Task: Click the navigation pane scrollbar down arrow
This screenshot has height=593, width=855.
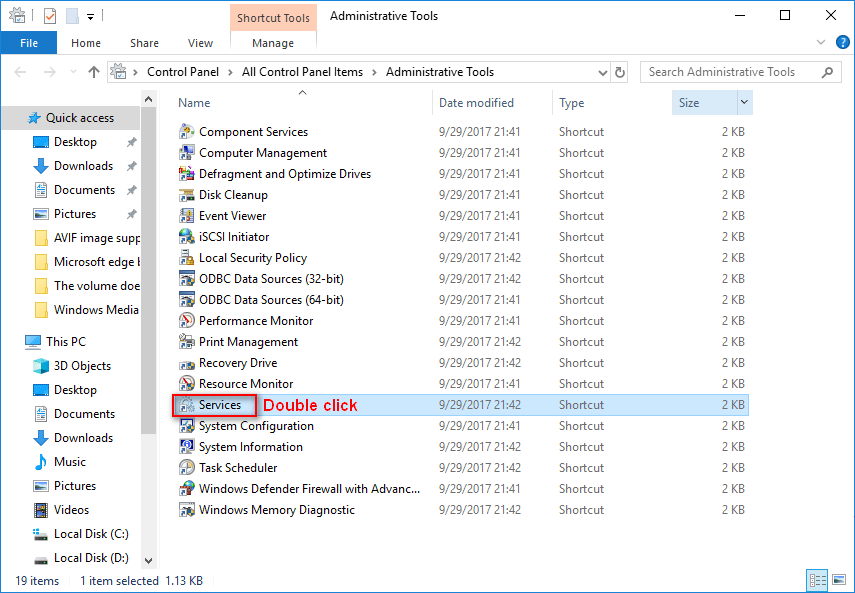Action: pyautogui.click(x=148, y=560)
